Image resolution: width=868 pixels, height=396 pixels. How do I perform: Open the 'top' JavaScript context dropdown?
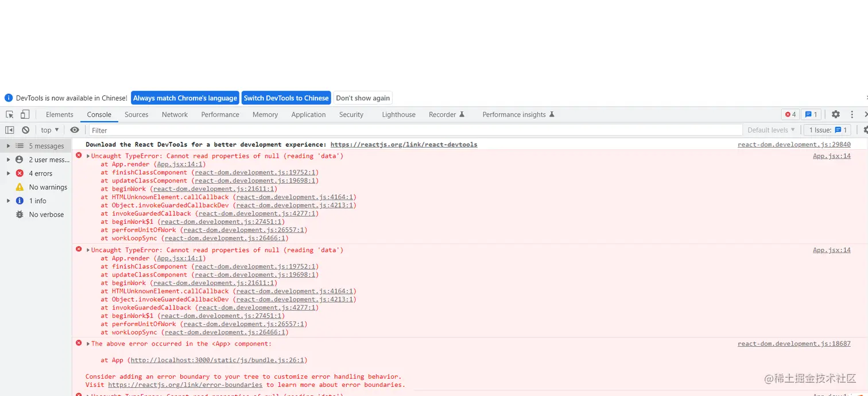50,130
